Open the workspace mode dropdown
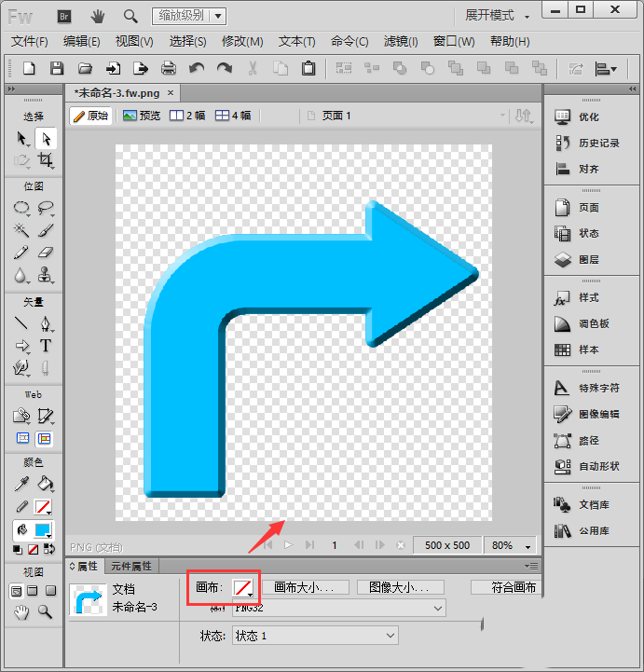The width and height of the screenshot is (644, 672). (497, 16)
